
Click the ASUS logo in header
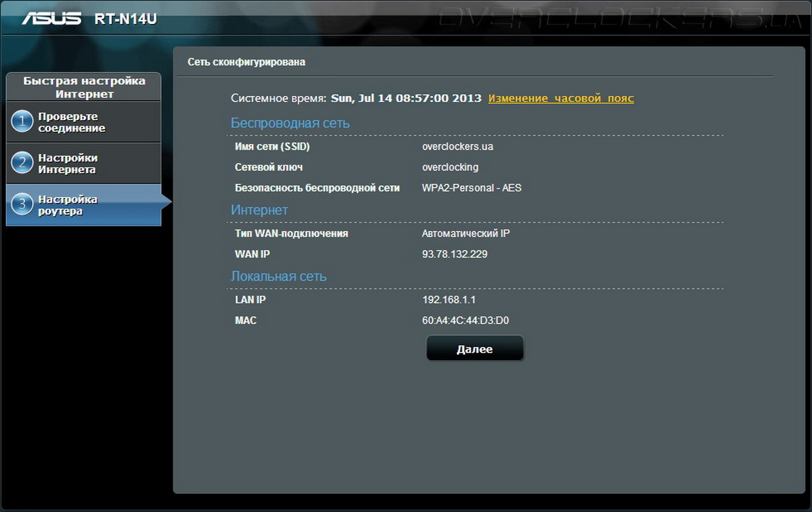(x=52, y=18)
